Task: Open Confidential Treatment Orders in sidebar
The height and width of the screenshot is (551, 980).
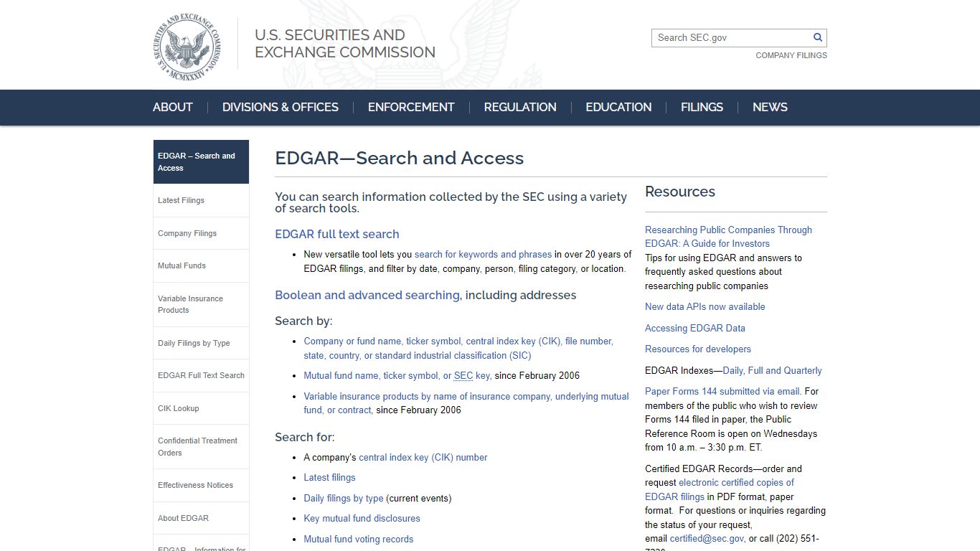Action: tap(201, 446)
